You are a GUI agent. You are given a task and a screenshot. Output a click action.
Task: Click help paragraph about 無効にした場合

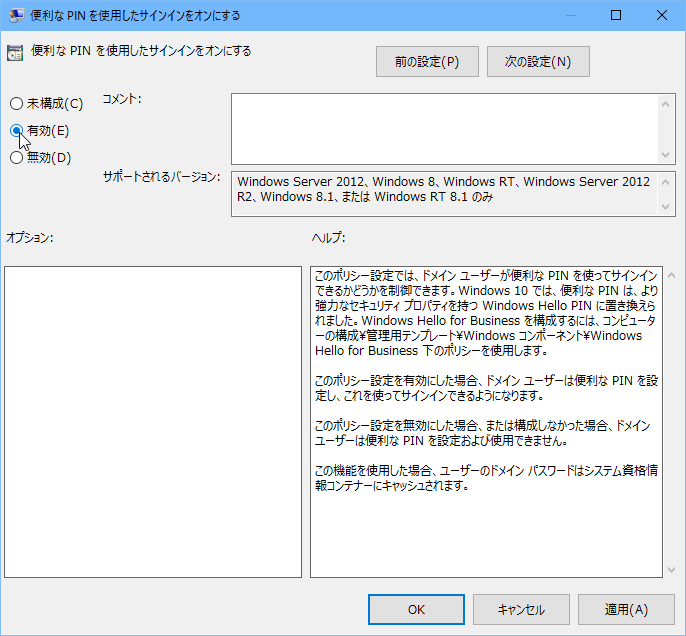tap(483, 433)
